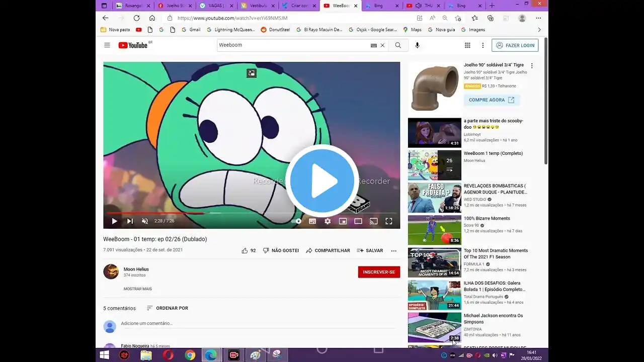Viewport: 644px width, 362px height.
Task: Toggle the autoplay switch in the player
Action: (x=297, y=221)
